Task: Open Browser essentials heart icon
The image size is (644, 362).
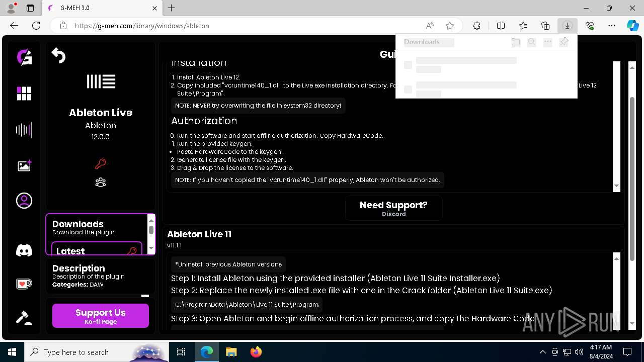Action: [x=590, y=26]
